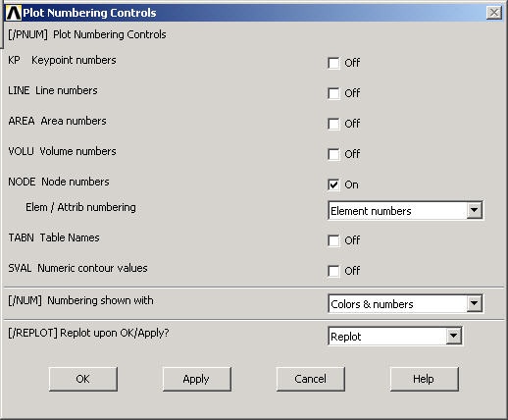Screen dimensions: 508x420
Task: Enable Volume numbers checkbox
Action: click(x=333, y=154)
